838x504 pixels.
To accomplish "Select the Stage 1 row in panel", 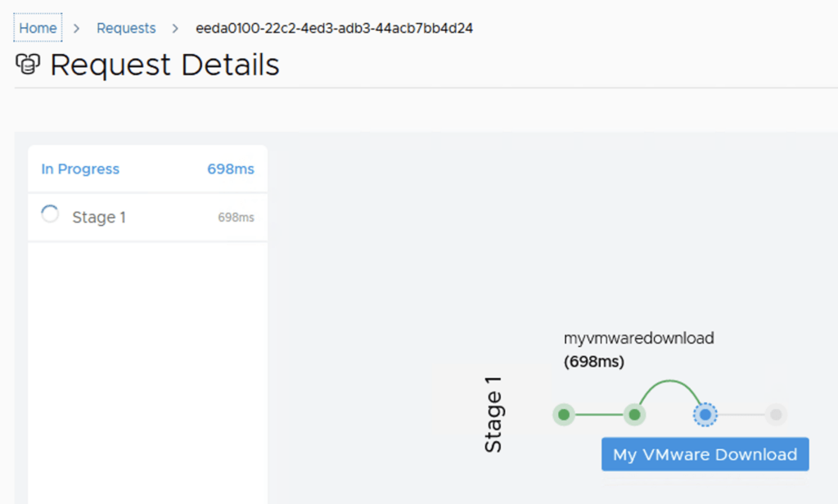I will click(147, 217).
